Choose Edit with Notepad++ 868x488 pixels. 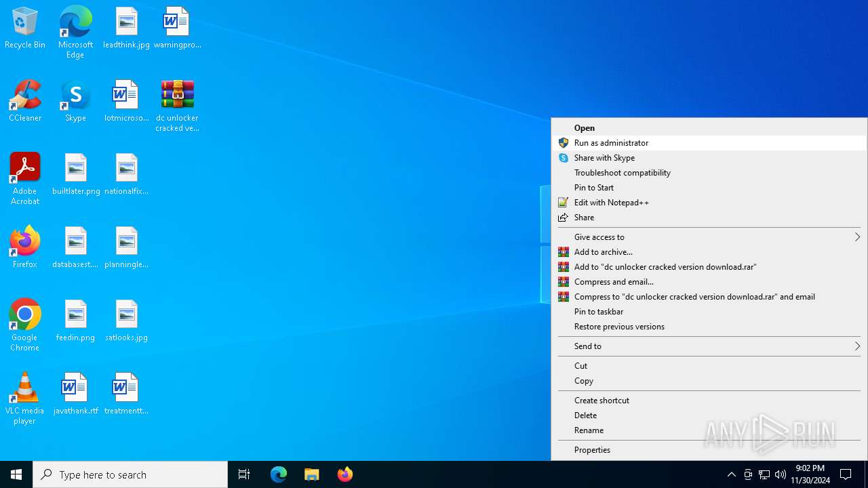(x=709, y=203)
